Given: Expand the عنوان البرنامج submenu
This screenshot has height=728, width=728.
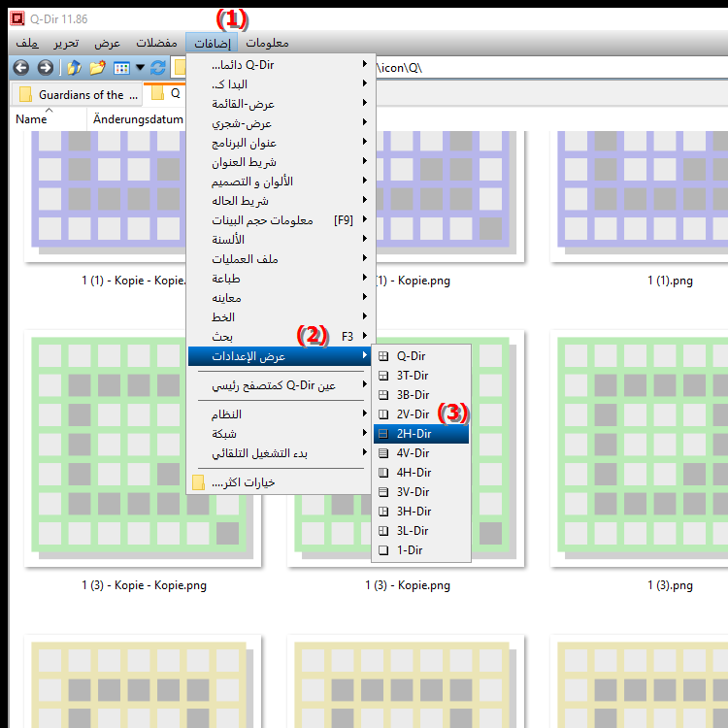Looking at the screenshot, I should pyautogui.click(x=280, y=143).
